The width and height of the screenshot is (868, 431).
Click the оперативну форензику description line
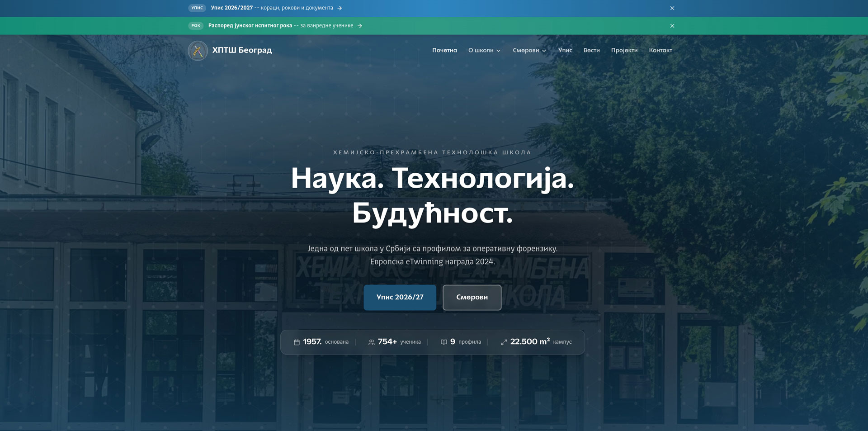point(433,249)
